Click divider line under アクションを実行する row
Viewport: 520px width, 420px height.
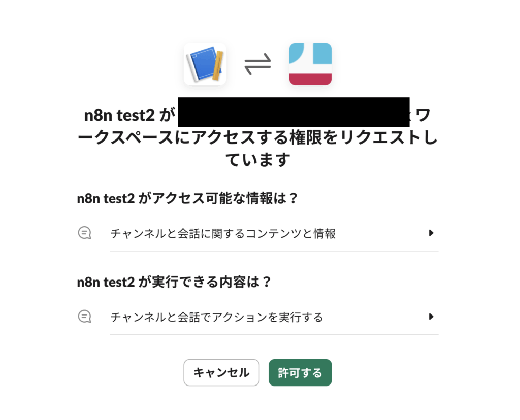point(274,335)
